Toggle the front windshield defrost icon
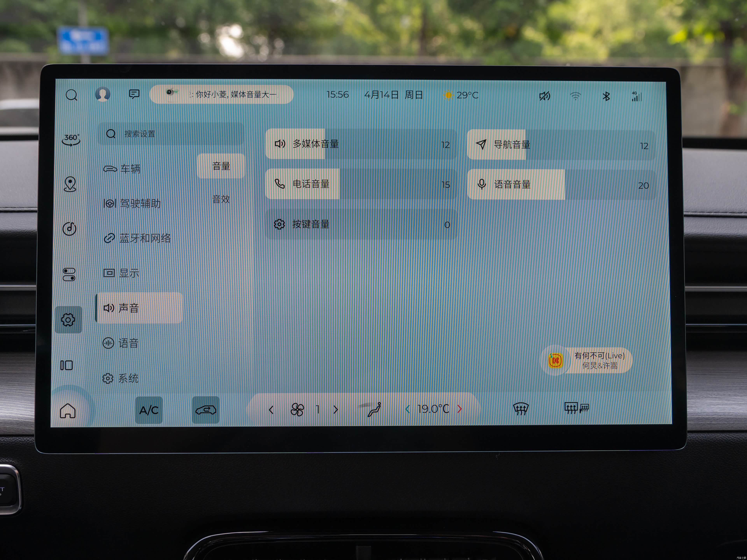The height and width of the screenshot is (560, 747). pyautogui.click(x=520, y=409)
